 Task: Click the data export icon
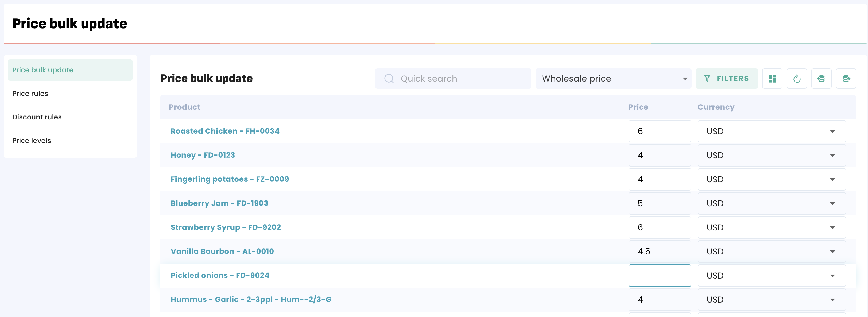pyautogui.click(x=846, y=79)
